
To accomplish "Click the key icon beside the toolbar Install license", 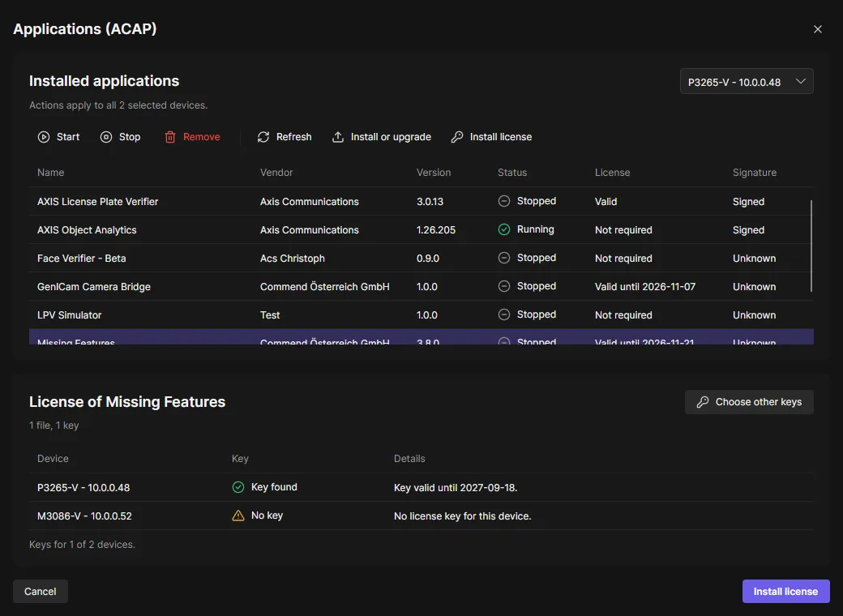I will (457, 137).
